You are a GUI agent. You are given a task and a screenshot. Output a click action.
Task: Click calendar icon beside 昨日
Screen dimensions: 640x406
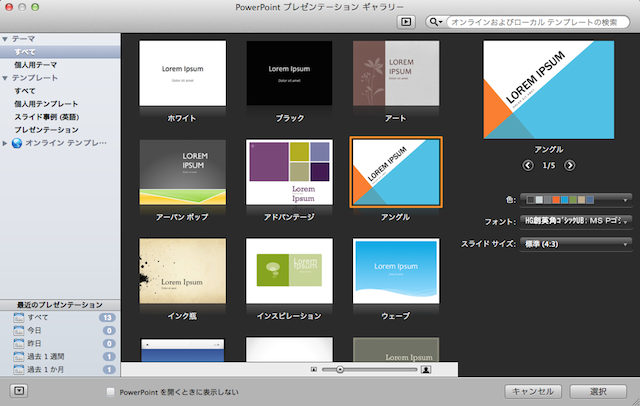click(x=19, y=343)
